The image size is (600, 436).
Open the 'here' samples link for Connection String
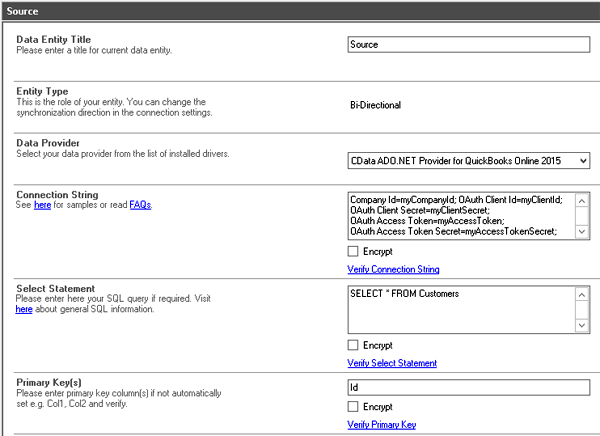[42, 205]
